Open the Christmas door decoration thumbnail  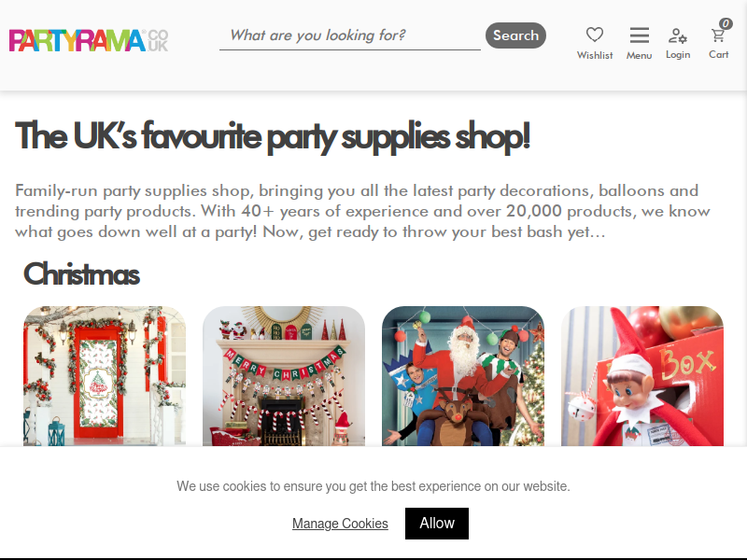click(105, 376)
